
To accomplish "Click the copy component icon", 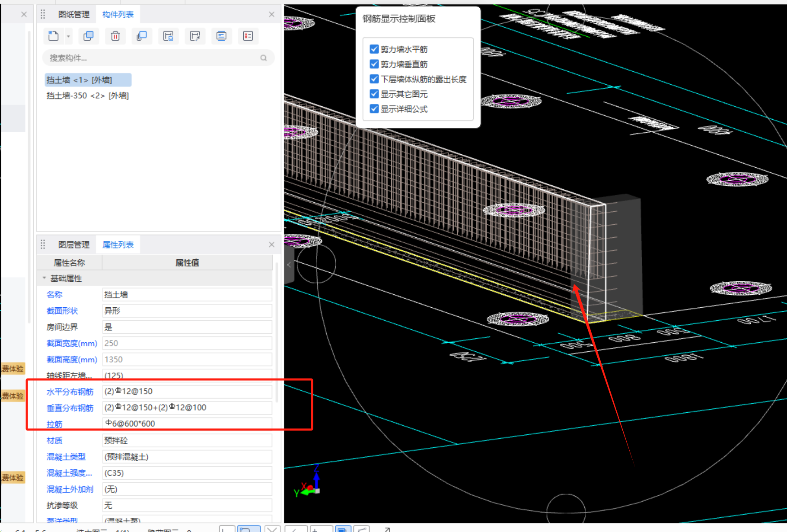I will (89, 36).
